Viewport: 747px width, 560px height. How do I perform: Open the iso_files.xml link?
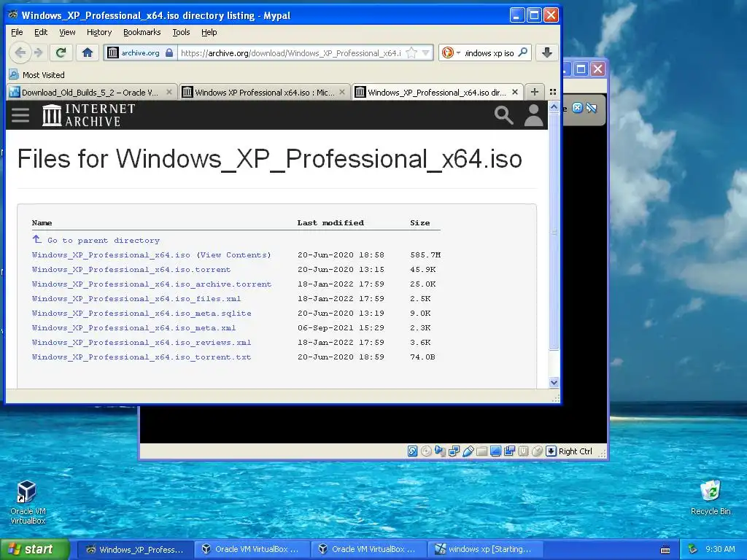pyautogui.click(x=136, y=298)
